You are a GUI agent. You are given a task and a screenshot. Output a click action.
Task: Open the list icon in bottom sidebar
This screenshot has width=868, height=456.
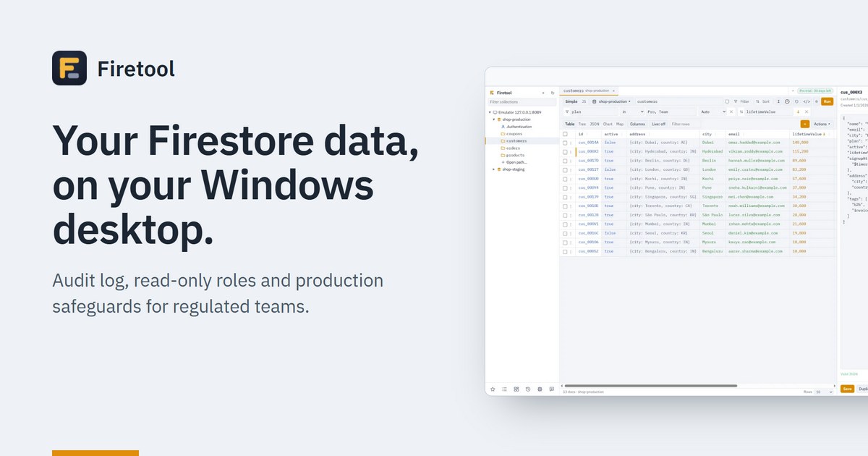pyautogui.click(x=504, y=389)
